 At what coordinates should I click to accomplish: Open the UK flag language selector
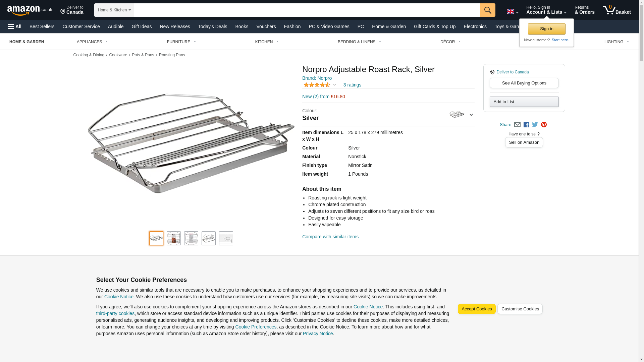[512, 11]
